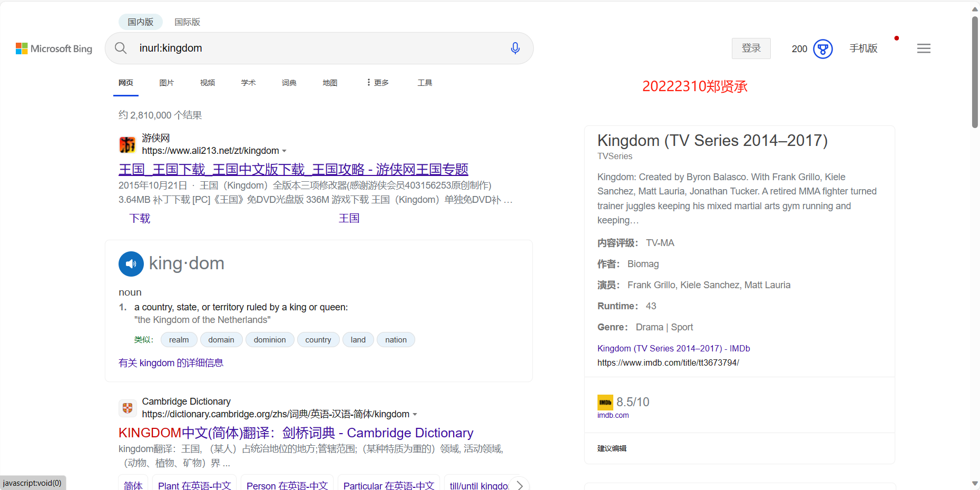The height and width of the screenshot is (490, 980).
Task: Show next related links chevron arrow
Action: [520, 485]
